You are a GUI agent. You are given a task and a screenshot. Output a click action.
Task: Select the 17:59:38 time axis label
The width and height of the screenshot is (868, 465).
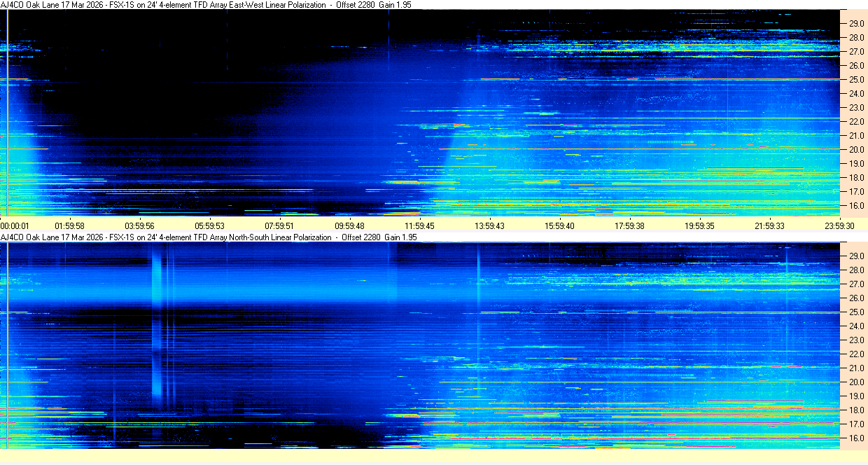pyautogui.click(x=630, y=225)
